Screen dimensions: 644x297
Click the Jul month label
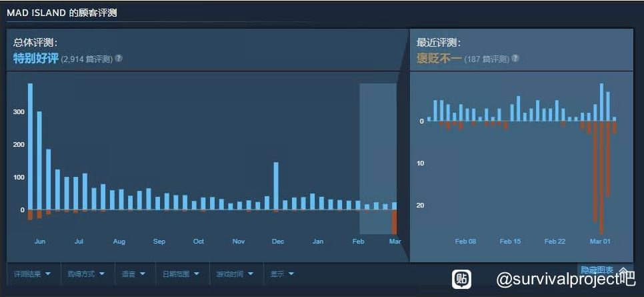tap(79, 242)
